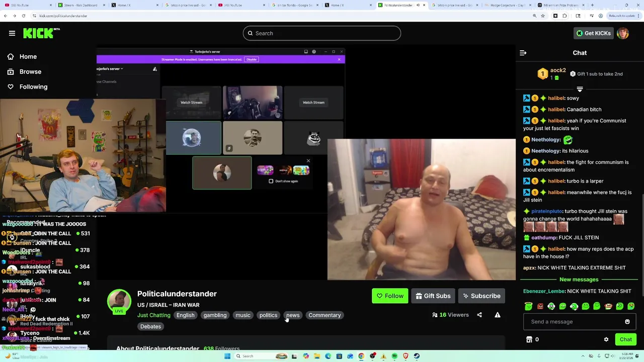The image size is (644, 362).
Task: Select the Debates tag
Action: (150, 327)
